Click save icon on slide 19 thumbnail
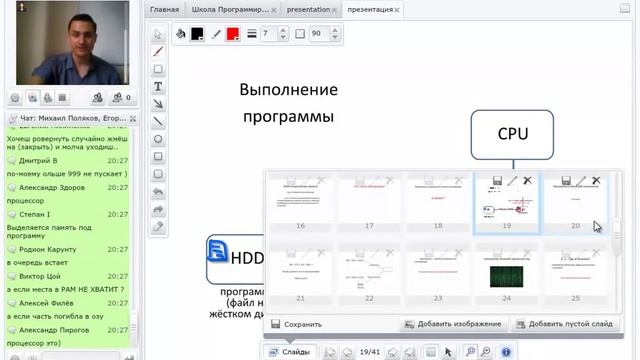 tap(497, 180)
